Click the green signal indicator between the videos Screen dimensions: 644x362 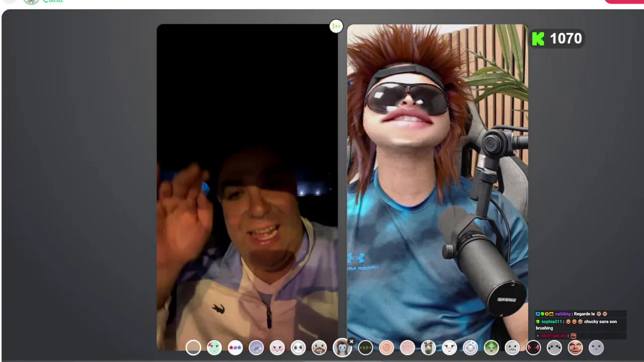pyautogui.click(x=336, y=26)
